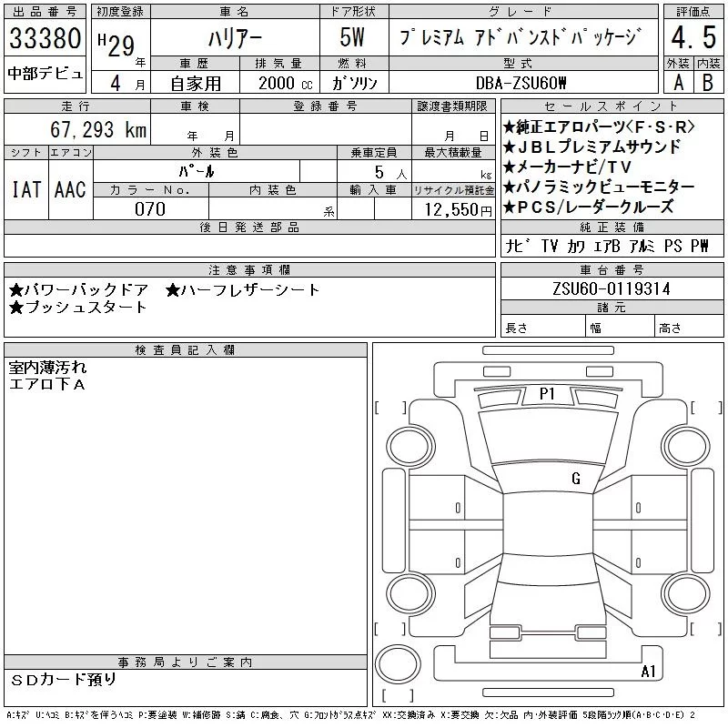Image resolution: width=728 pixels, height=728 pixels.
Task: Click the door shape value 5W
Action: [x=352, y=37]
